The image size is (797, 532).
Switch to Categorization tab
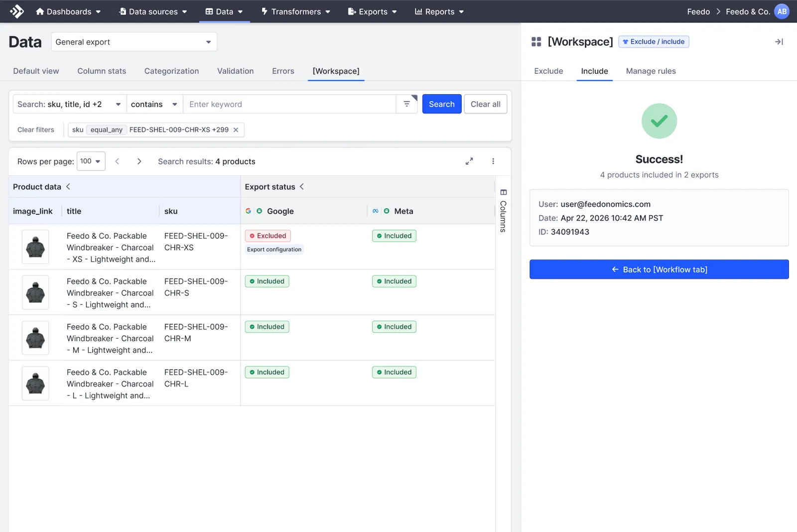tap(171, 71)
